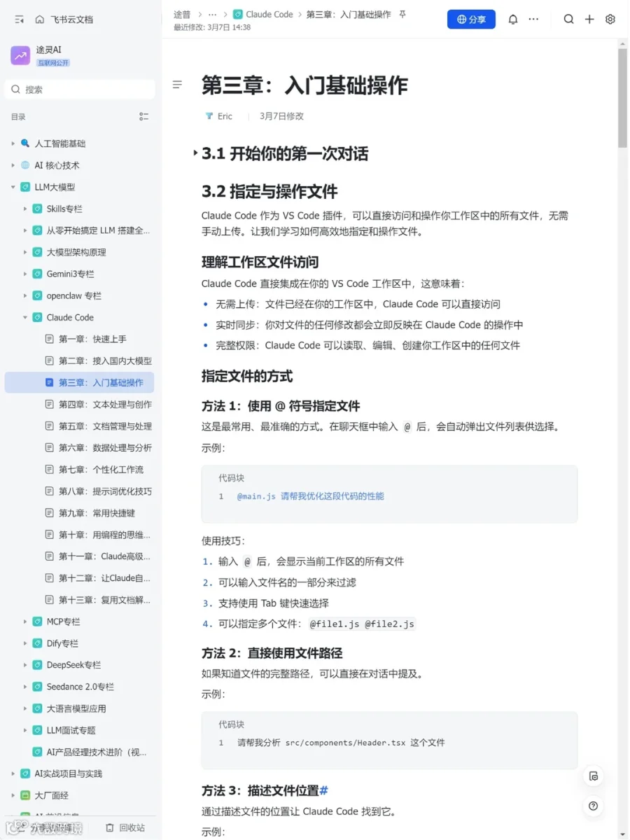Click the page vertical scrollbar
This screenshot has width=630, height=840.
pos(622,98)
